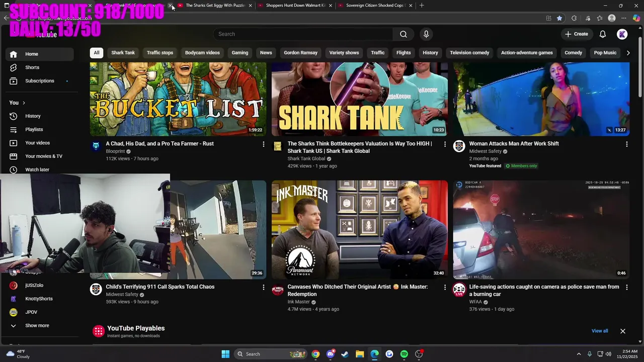Open Spotify from the taskbar
This screenshot has height=362, width=644.
pyautogui.click(x=404, y=354)
